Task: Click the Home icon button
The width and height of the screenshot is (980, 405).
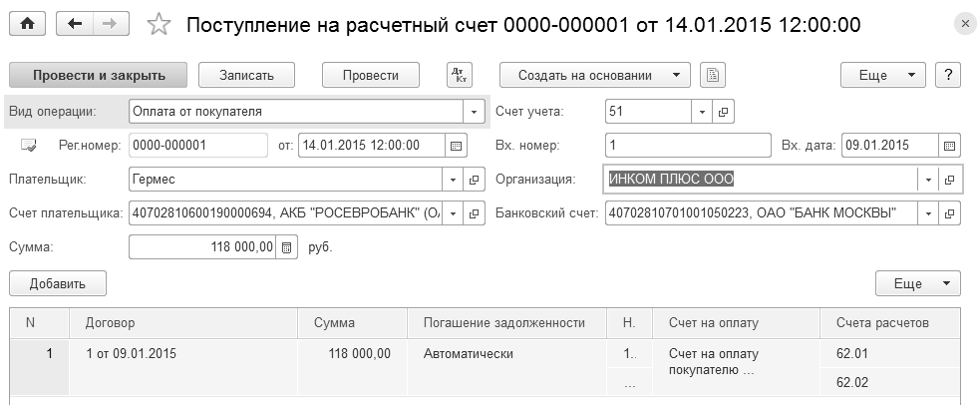Action: 27,24
